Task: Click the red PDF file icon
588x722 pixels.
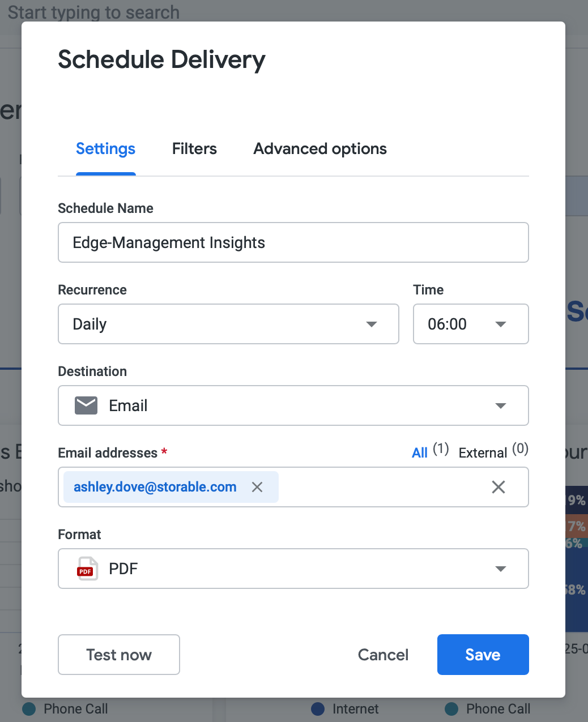Action: click(x=87, y=569)
